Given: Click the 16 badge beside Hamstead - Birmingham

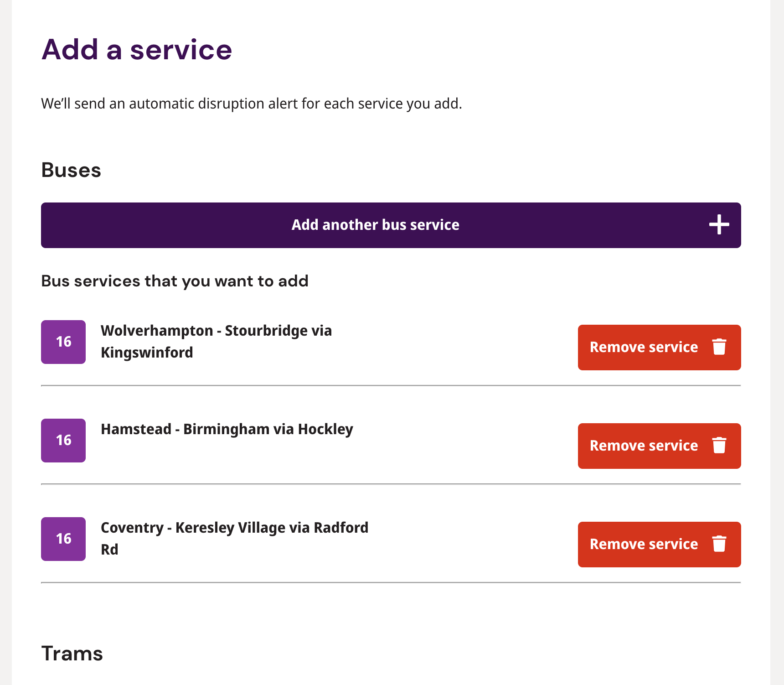Looking at the screenshot, I should click(63, 441).
